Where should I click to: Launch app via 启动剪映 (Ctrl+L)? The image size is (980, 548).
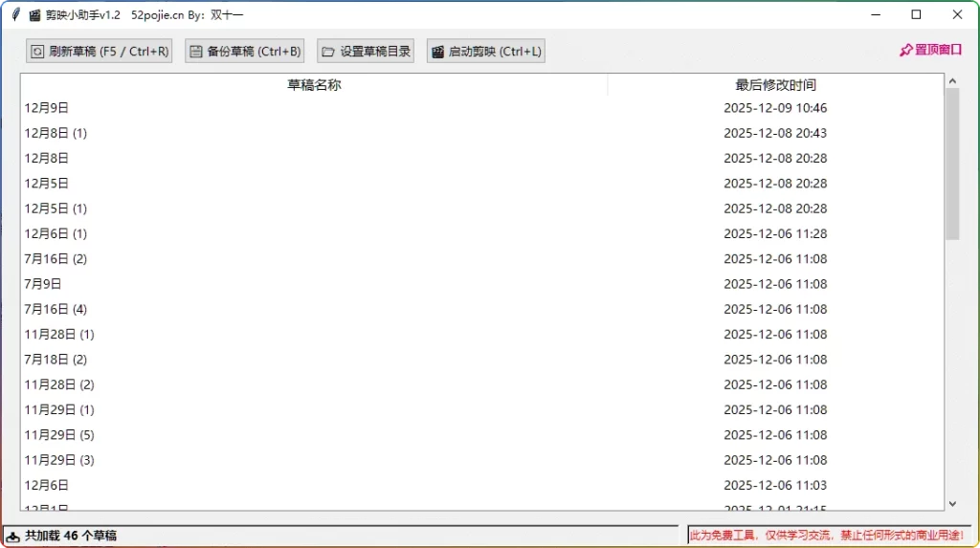485,52
